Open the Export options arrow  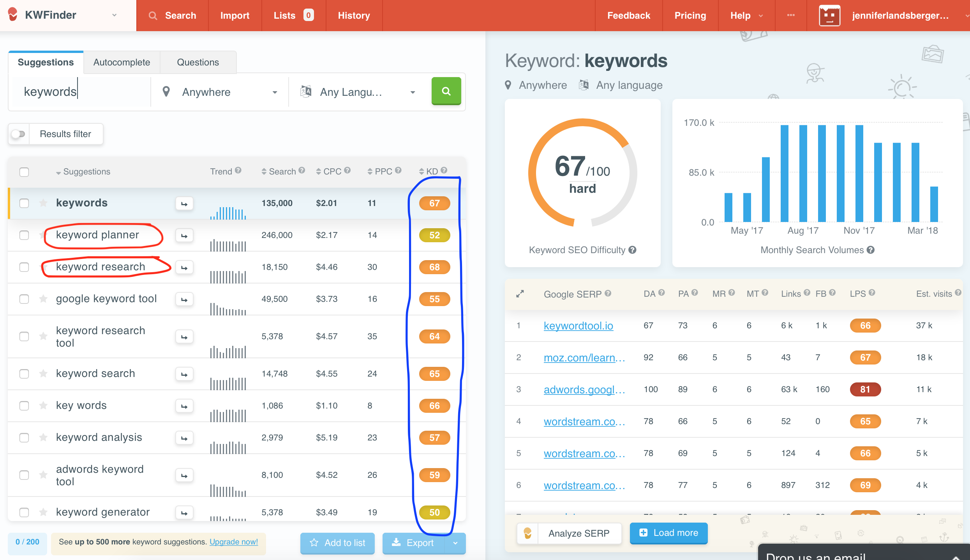coord(455,543)
